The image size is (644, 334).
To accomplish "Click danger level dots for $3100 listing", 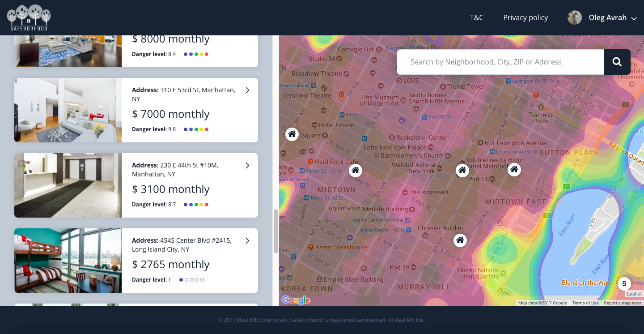I will coord(196,205).
